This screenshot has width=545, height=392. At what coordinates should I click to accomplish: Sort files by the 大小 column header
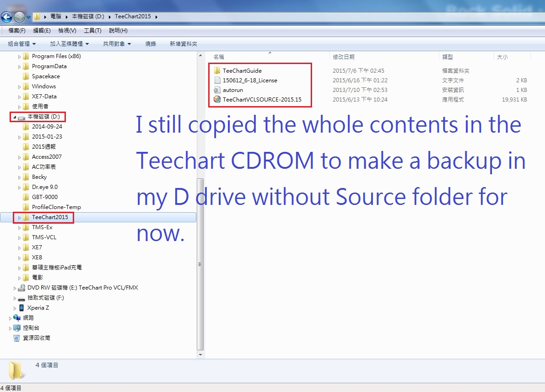click(513, 57)
